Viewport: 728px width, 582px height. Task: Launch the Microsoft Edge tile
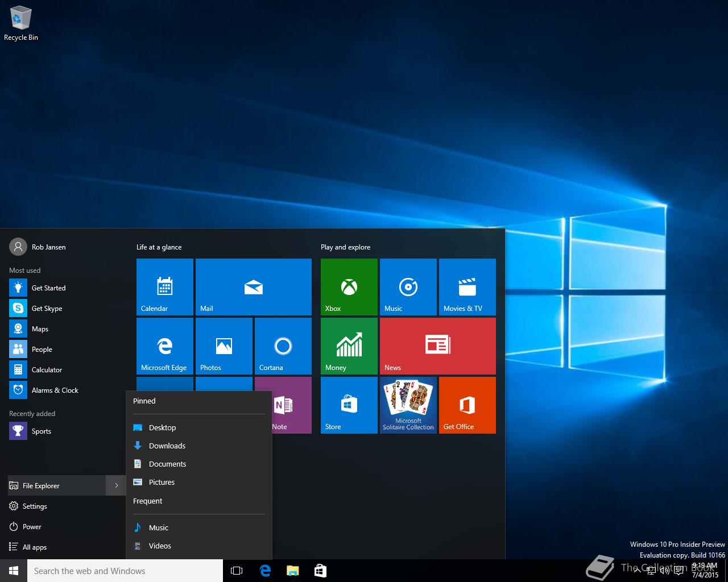(x=165, y=346)
